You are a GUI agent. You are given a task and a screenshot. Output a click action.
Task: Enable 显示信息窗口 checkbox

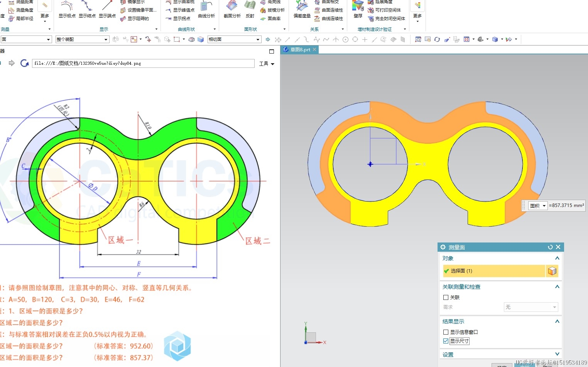(446, 332)
